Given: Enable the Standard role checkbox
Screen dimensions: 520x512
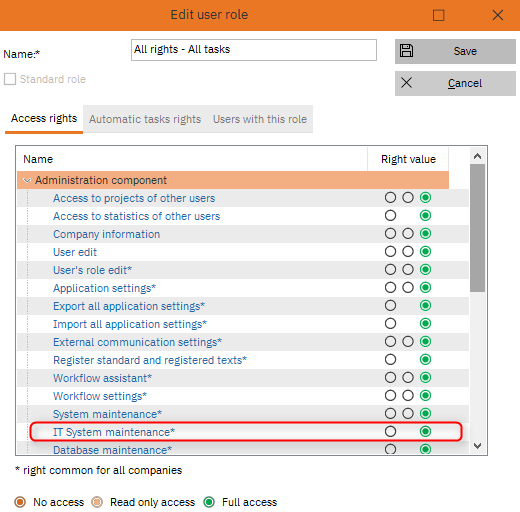Looking at the screenshot, I should (x=10, y=79).
